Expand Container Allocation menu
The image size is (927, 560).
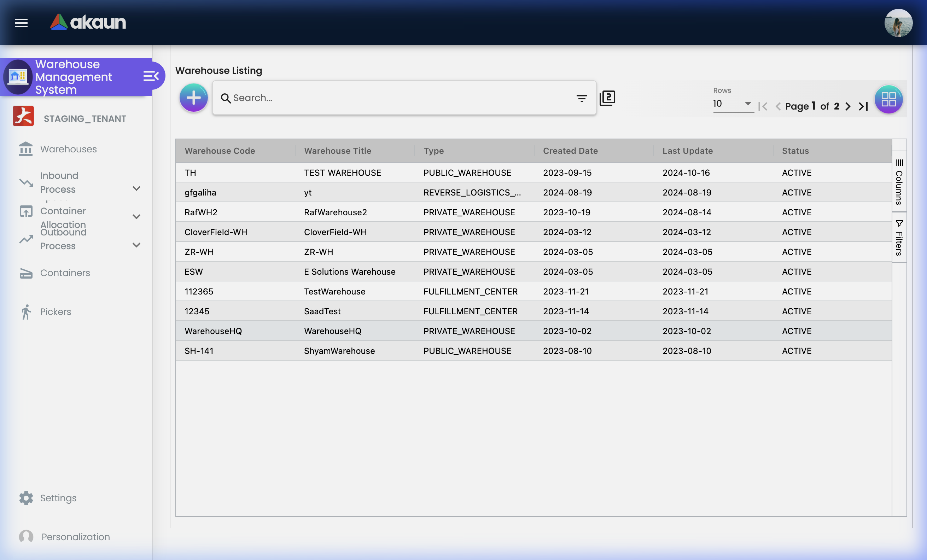point(136,217)
